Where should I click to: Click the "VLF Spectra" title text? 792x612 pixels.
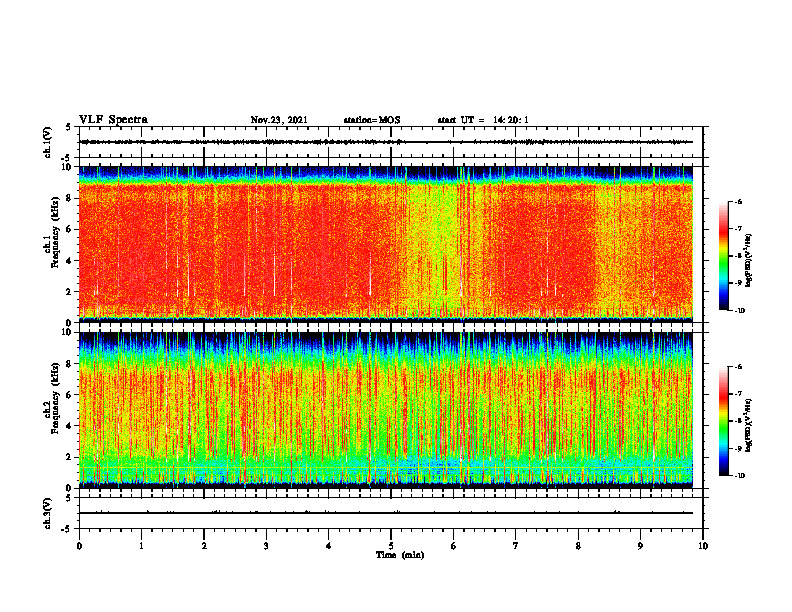113,120
